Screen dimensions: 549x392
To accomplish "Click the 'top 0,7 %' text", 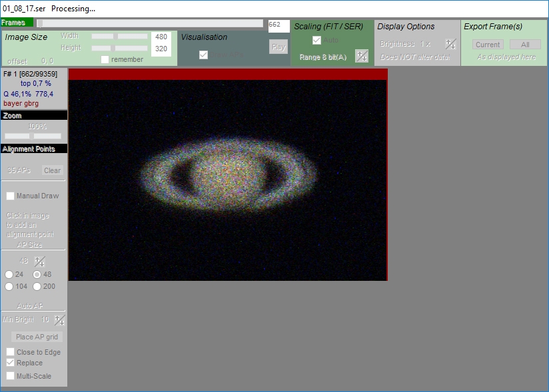I will (36, 84).
